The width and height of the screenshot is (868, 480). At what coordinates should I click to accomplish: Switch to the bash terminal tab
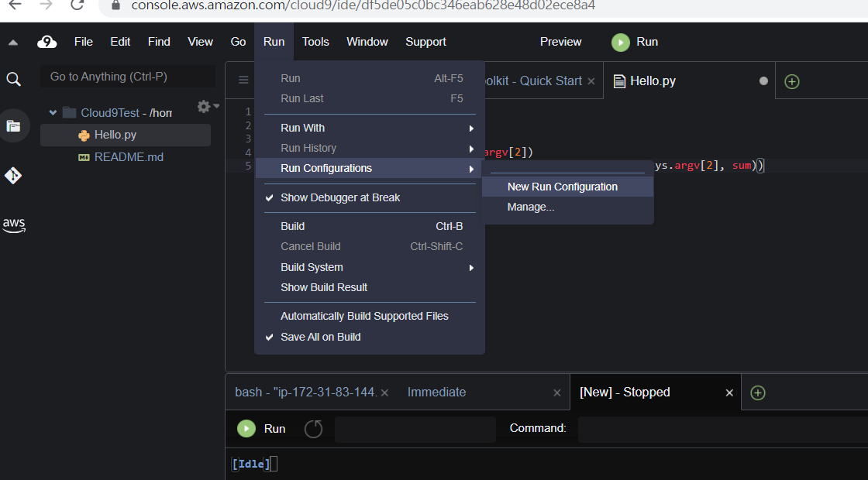305,393
